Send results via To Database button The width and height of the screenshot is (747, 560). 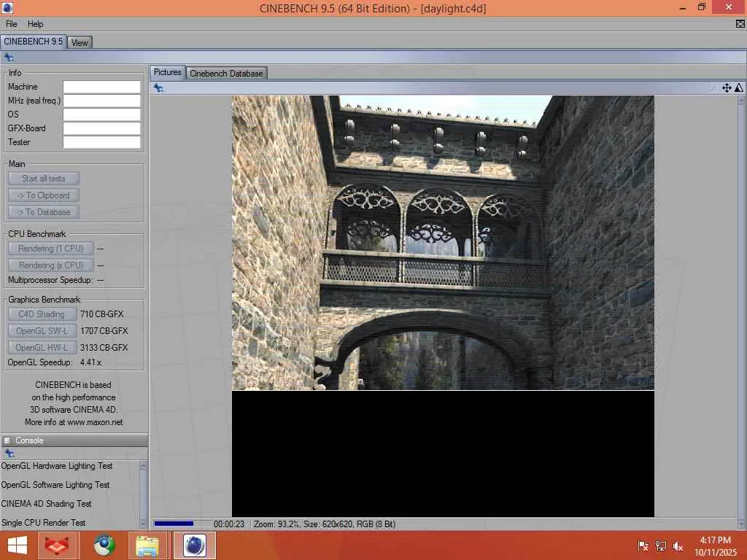coord(43,212)
